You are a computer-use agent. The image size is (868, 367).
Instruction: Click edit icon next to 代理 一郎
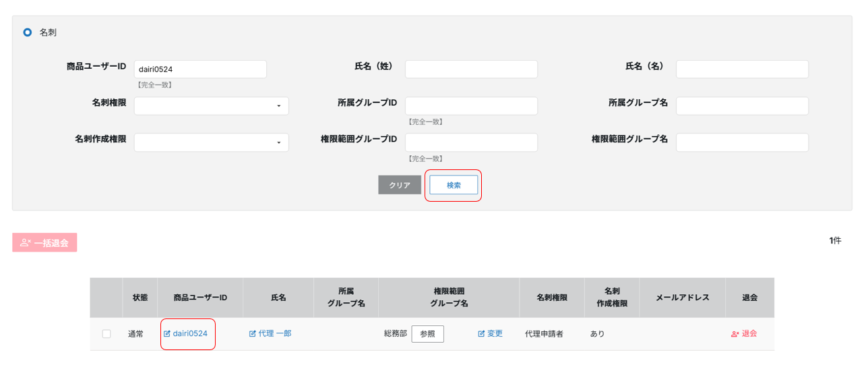tap(253, 334)
